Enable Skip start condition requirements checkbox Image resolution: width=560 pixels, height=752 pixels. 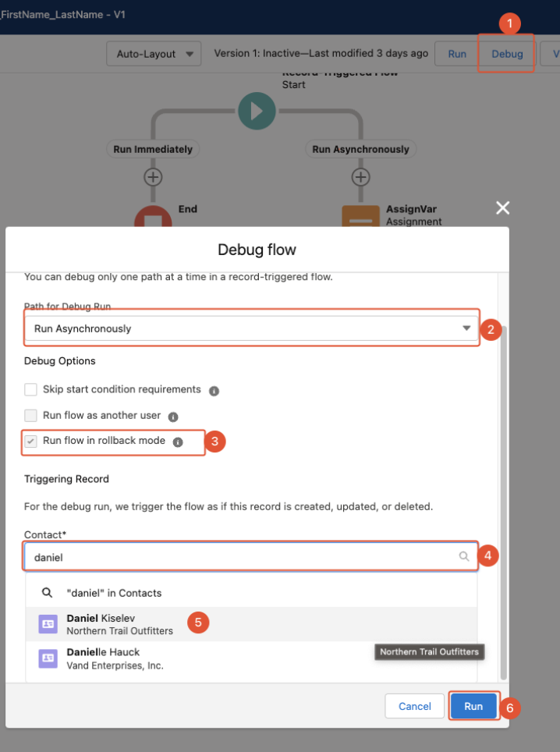tap(31, 390)
